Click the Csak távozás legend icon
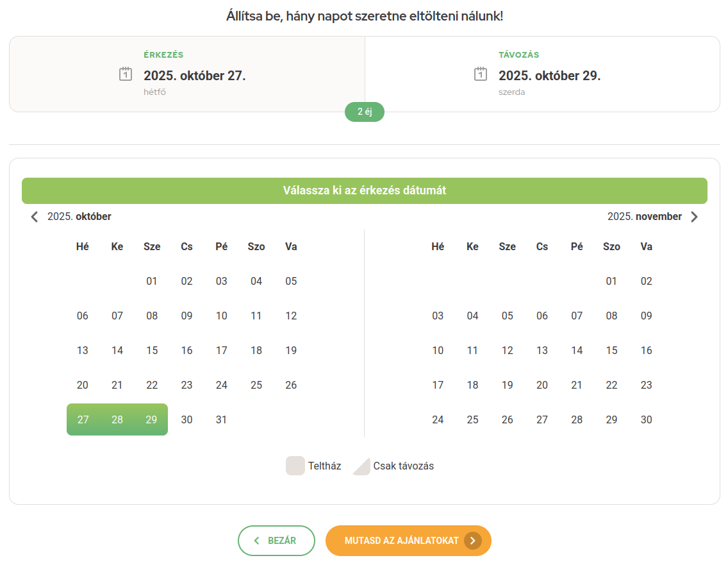 click(x=361, y=466)
